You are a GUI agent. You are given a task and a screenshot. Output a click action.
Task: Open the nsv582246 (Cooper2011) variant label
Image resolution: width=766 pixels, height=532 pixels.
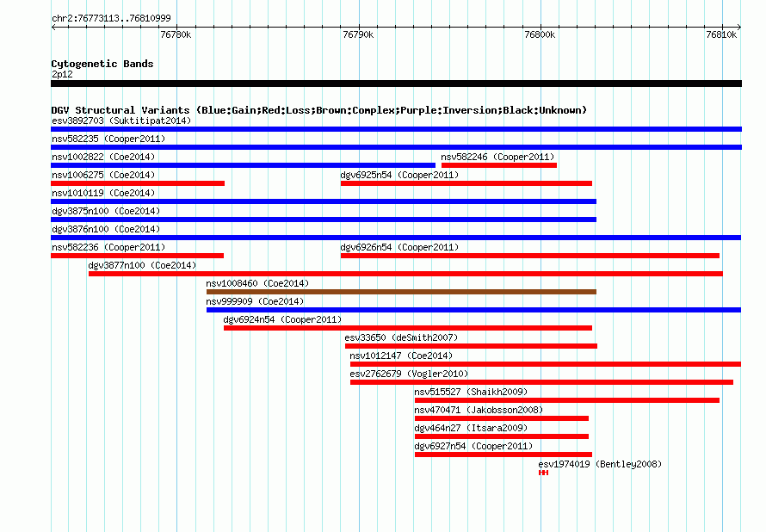coord(497,157)
